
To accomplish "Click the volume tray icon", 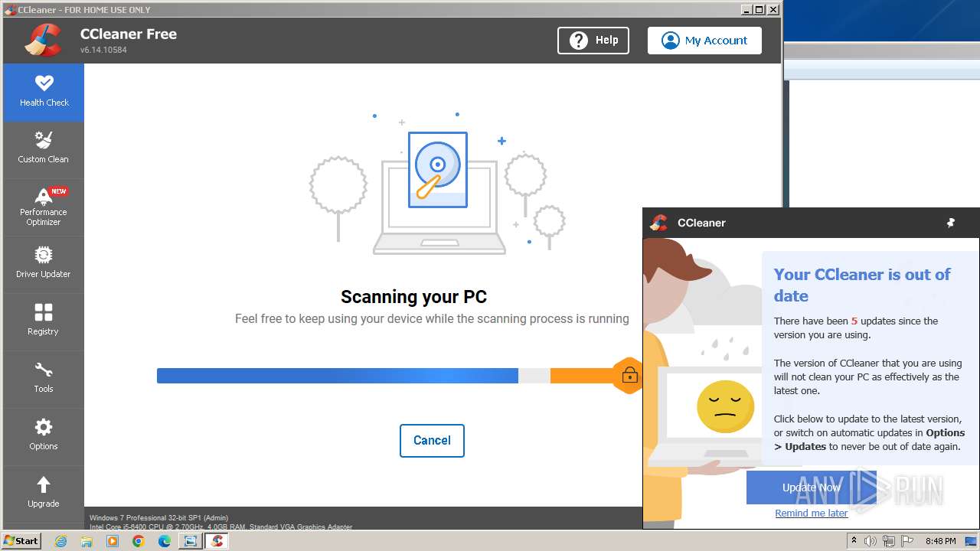I will [871, 541].
